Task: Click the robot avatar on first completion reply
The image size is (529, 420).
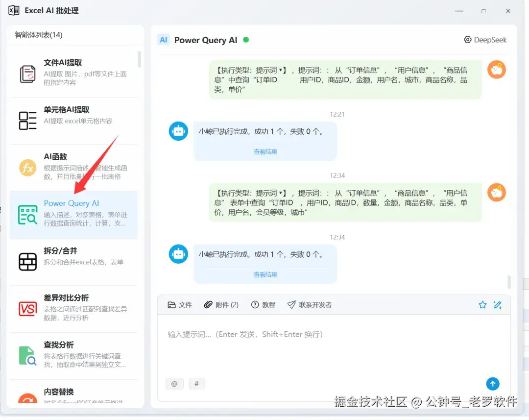Action: pyautogui.click(x=178, y=131)
